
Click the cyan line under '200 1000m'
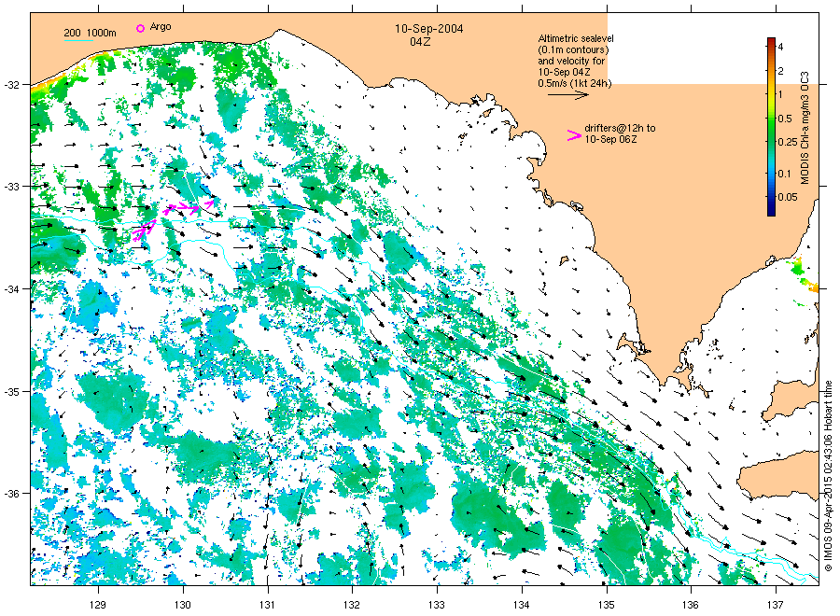pyautogui.click(x=78, y=40)
